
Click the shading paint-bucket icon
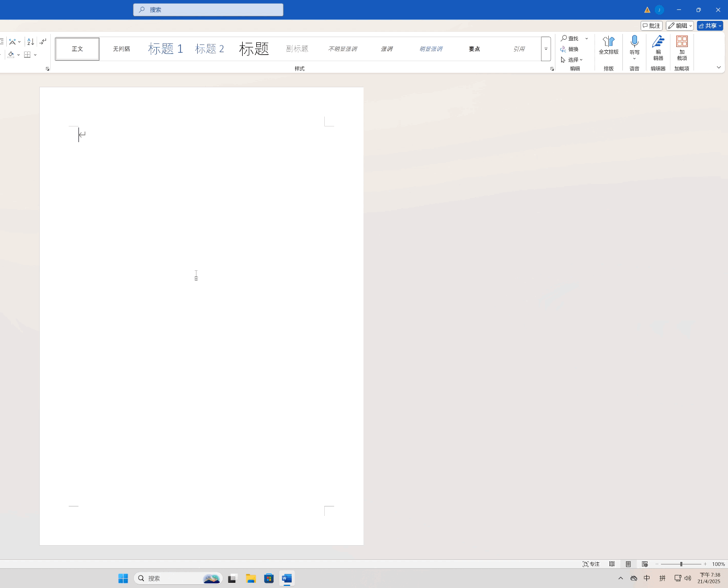[12, 54]
